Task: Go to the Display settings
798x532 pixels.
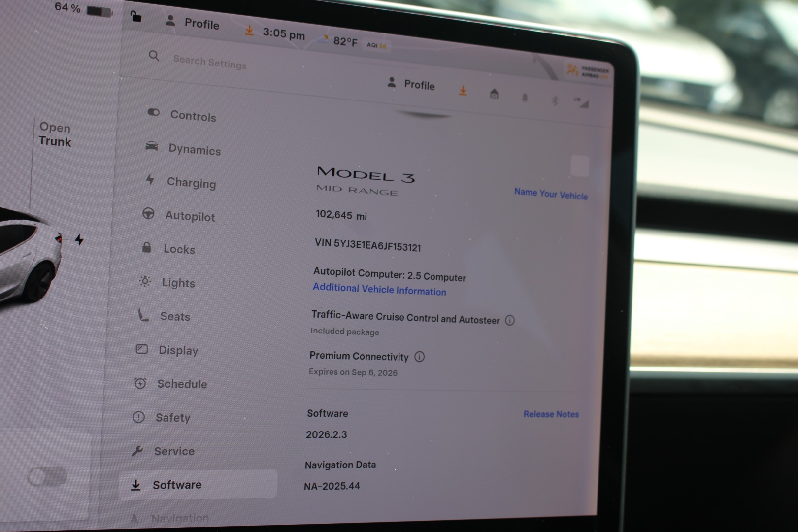Action: point(167,350)
